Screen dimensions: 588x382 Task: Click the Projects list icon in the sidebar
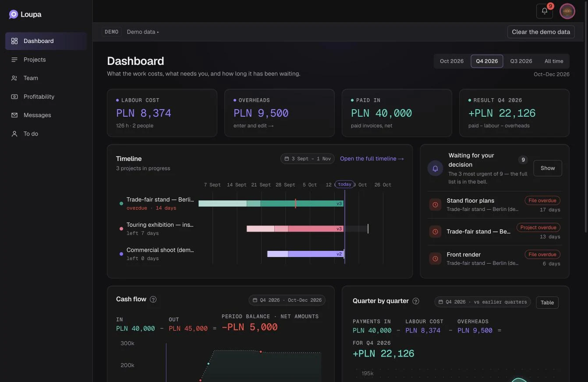tap(14, 60)
